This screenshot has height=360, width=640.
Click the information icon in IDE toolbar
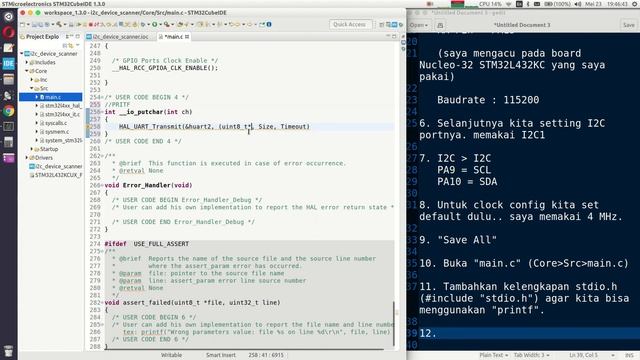click(269, 24)
